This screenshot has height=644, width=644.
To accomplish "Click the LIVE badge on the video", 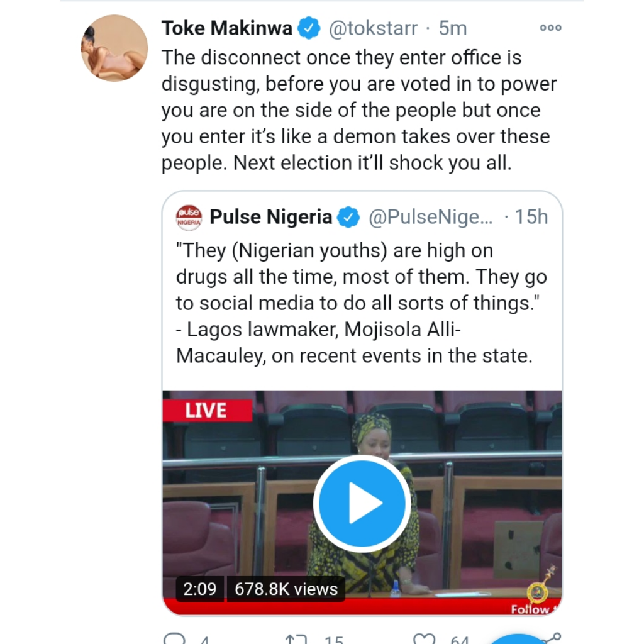I will (208, 410).
